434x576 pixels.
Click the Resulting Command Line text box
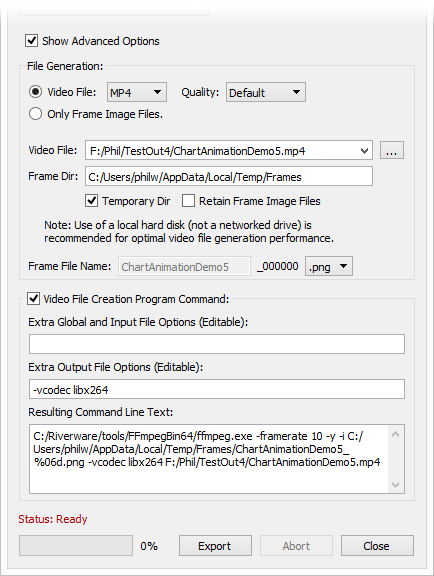pyautogui.click(x=209, y=459)
